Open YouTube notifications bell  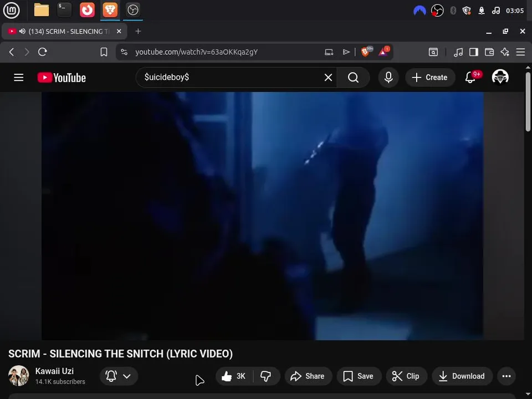[x=470, y=78]
